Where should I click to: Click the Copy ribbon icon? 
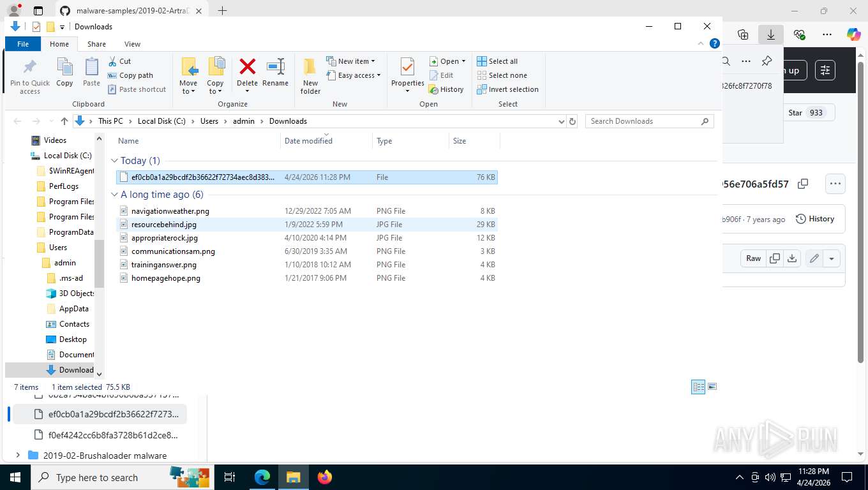tap(64, 72)
